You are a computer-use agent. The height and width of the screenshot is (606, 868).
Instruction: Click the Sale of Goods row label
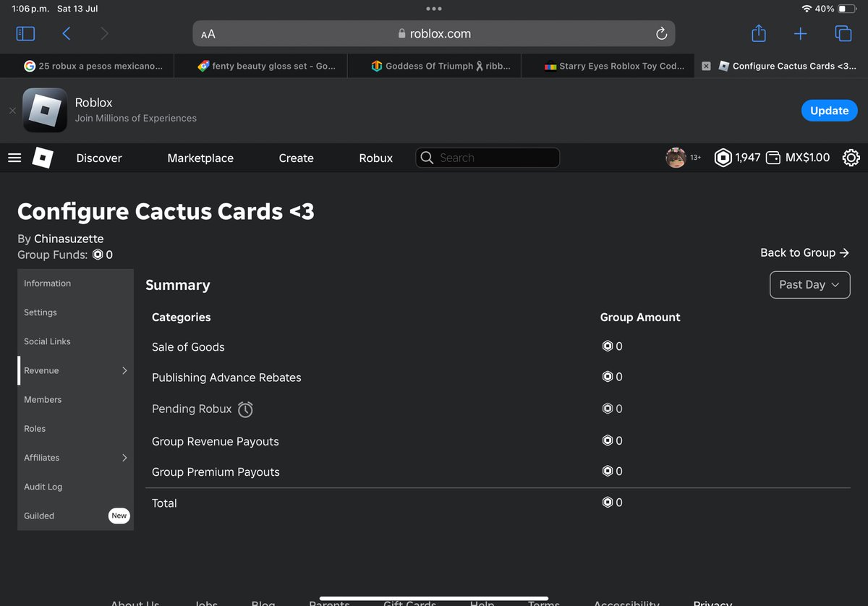click(x=188, y=347)
